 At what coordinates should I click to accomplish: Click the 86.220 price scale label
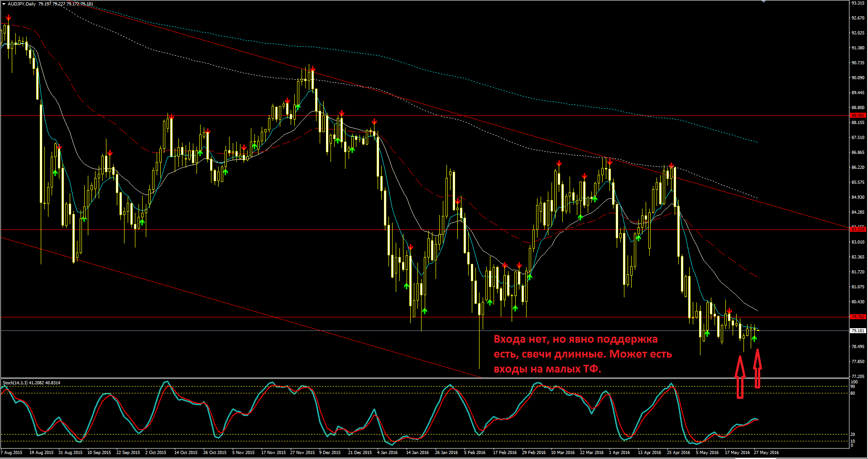858,167
